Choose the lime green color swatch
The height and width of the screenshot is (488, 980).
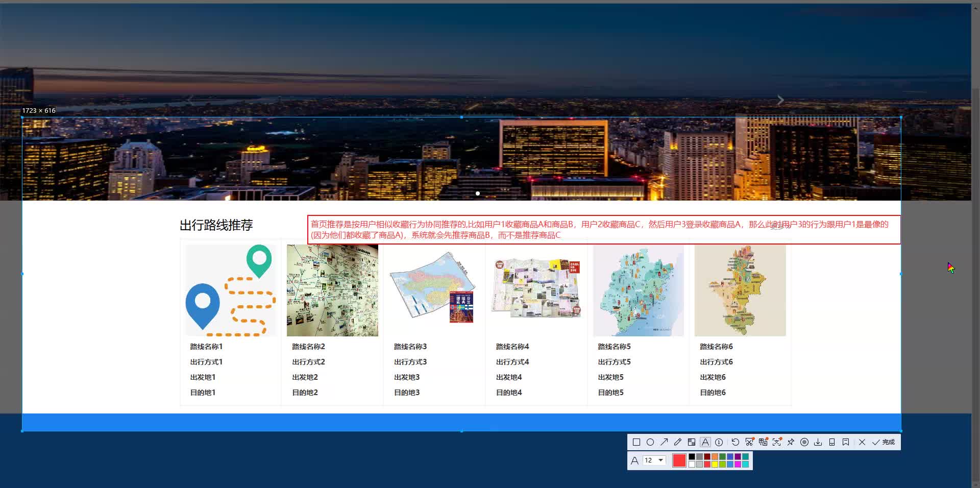[722, 464]
